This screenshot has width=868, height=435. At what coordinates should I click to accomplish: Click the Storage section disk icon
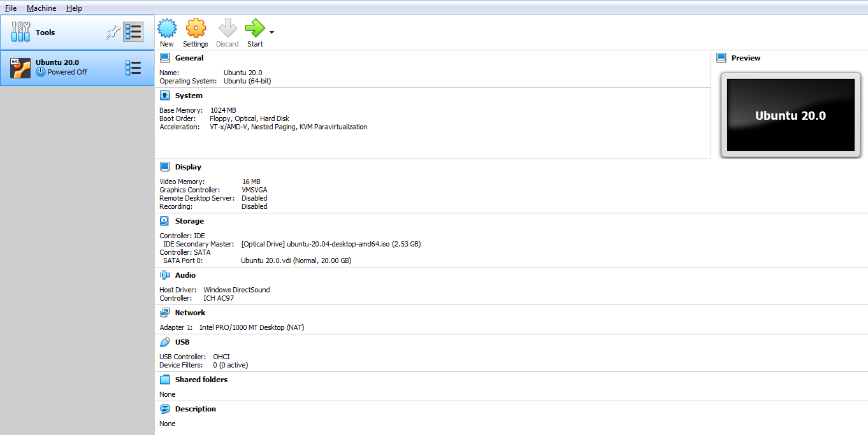point(165,221)
